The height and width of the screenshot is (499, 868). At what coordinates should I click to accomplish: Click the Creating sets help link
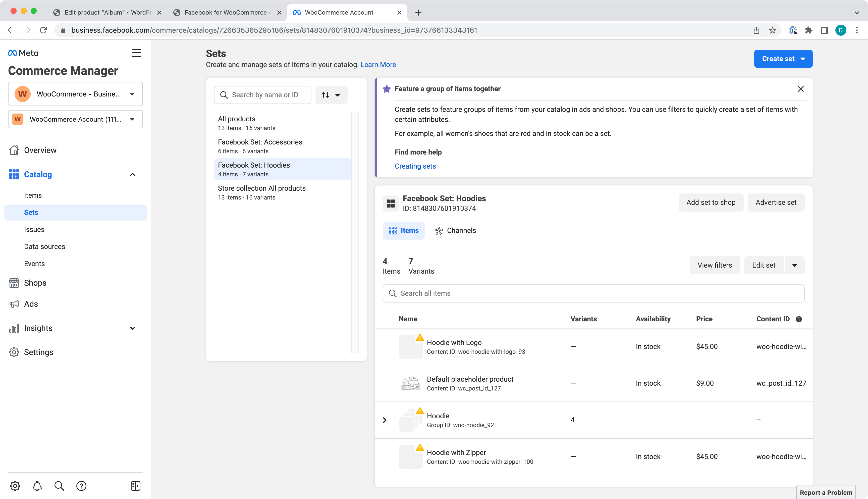[415, 166]
